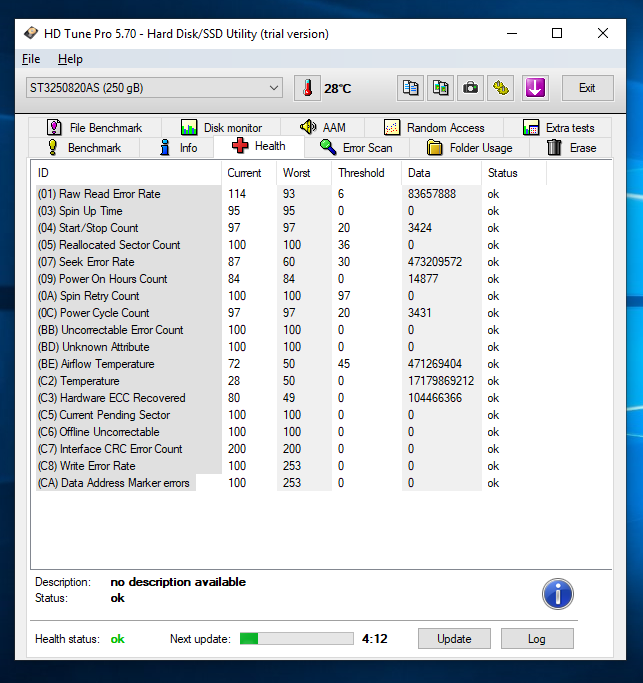Select the Data Address Marker errors row
This screenshot has width=643, height=683.
click(x=291, y=483)
